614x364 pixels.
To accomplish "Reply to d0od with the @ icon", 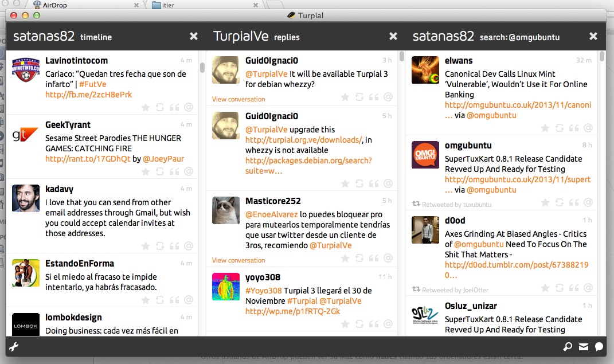I will [588, 288].
